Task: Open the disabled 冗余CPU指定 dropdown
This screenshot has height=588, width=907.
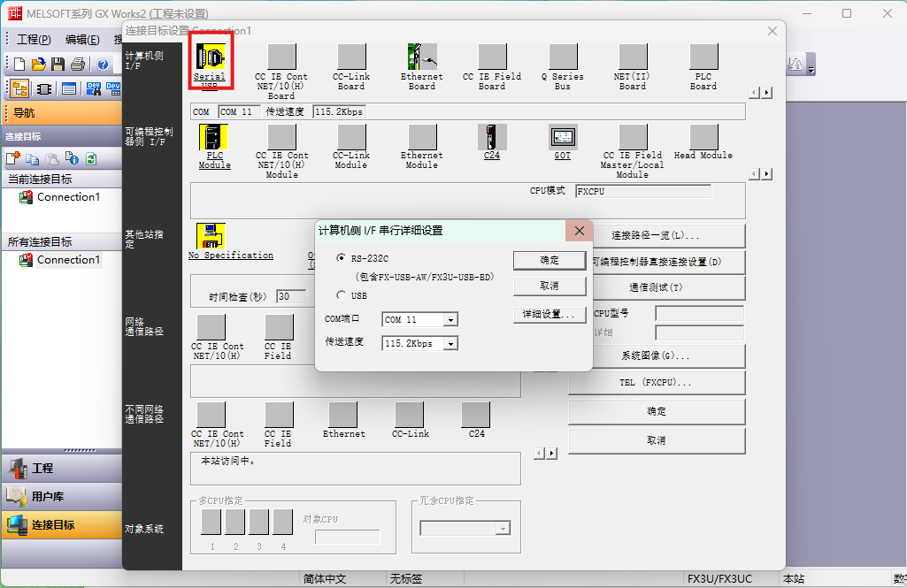Action: coord(503,529)
